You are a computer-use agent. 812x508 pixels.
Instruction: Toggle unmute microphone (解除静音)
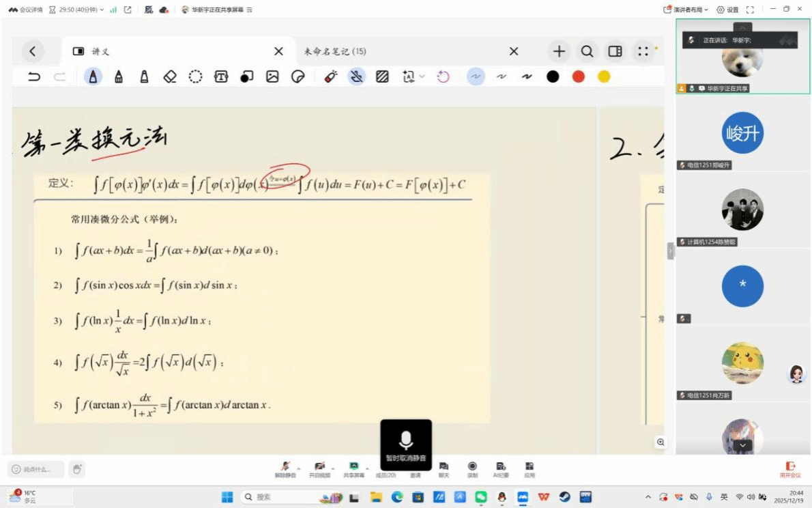pyautogui.click(x=286, y=468)
